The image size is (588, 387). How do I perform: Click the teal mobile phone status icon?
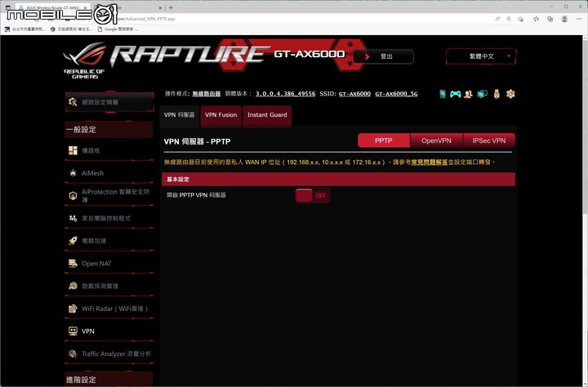[x=443, y=94]
